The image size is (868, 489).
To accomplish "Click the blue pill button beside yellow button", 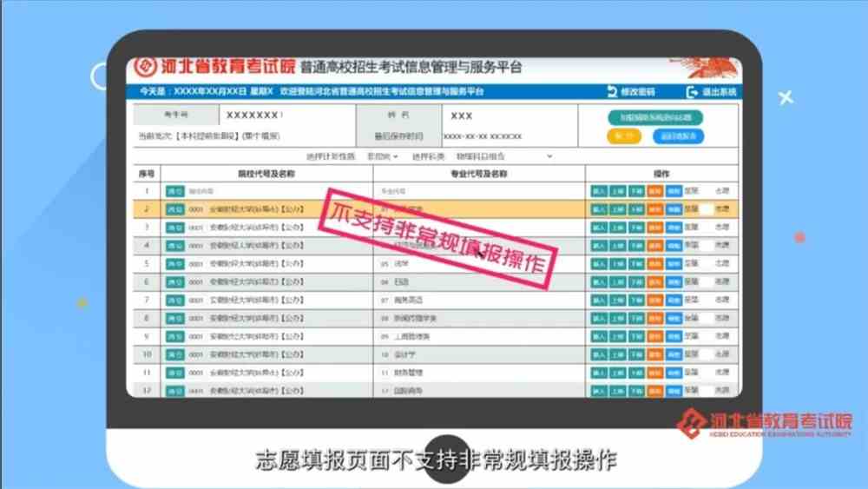I will (x=678, y=136).
